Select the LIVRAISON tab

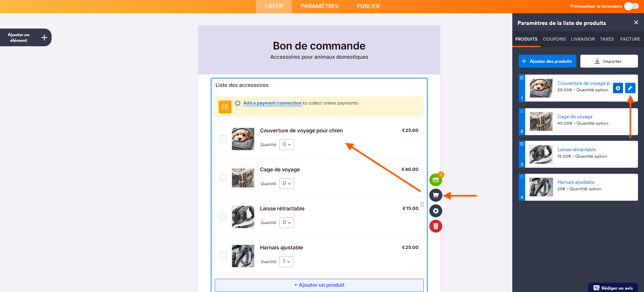[x=583, y=39]
